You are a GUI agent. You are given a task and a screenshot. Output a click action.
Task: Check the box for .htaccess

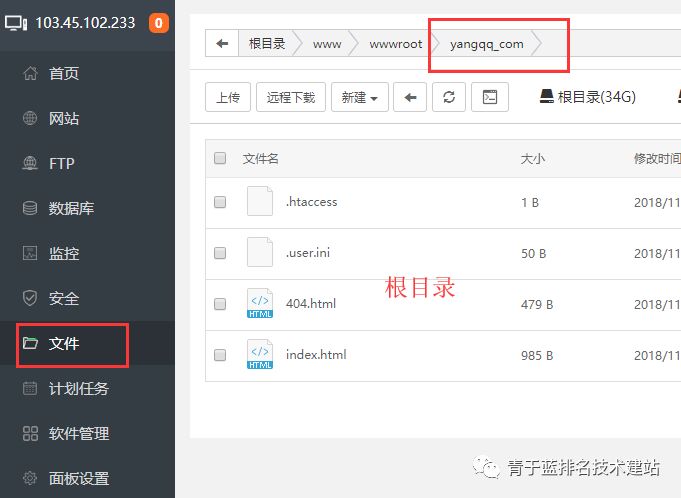coord(220,202)
